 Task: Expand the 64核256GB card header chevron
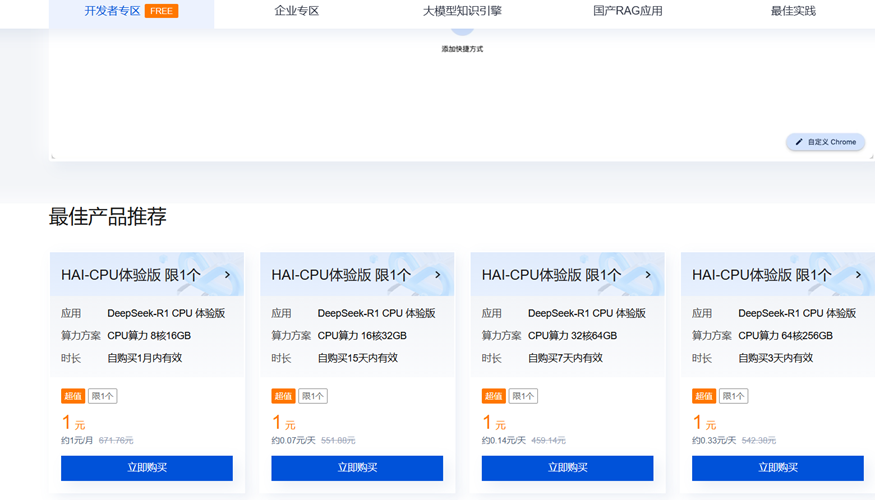coord(858,275)
